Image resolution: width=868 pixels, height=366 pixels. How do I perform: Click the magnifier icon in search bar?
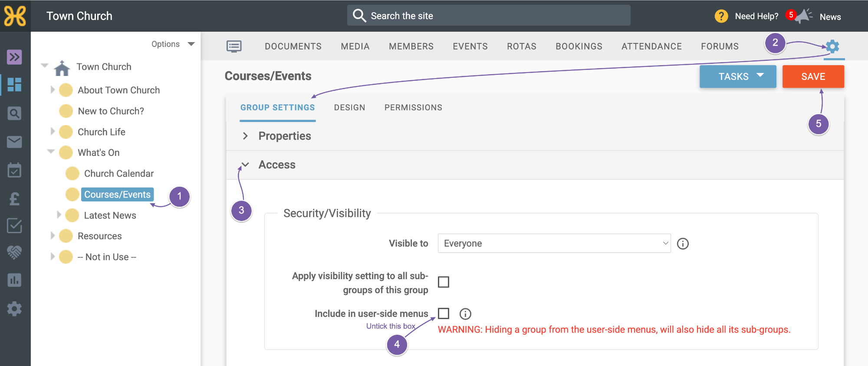tap(359, 16)
